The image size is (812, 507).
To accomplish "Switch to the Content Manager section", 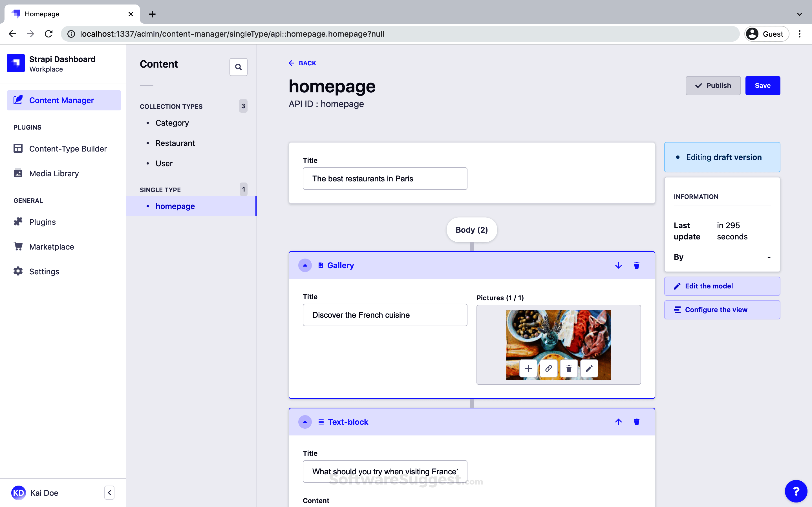I will point(61,100).
